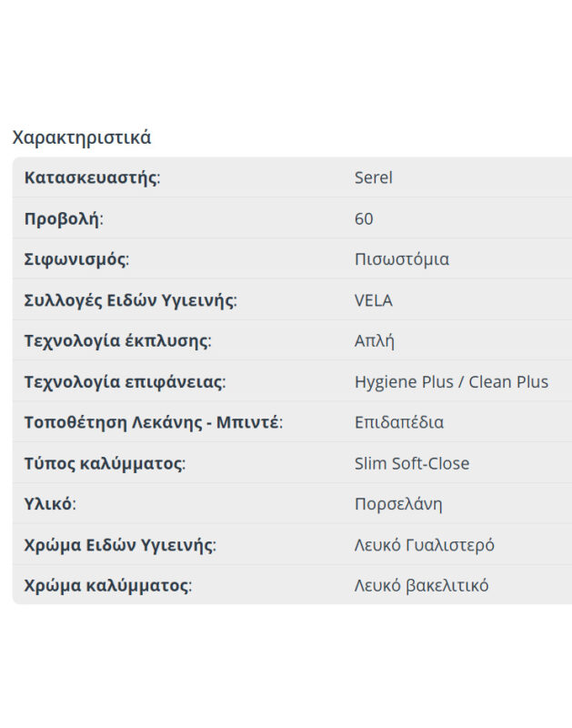Select the Απλή flushing technology value

coord(374,341)
